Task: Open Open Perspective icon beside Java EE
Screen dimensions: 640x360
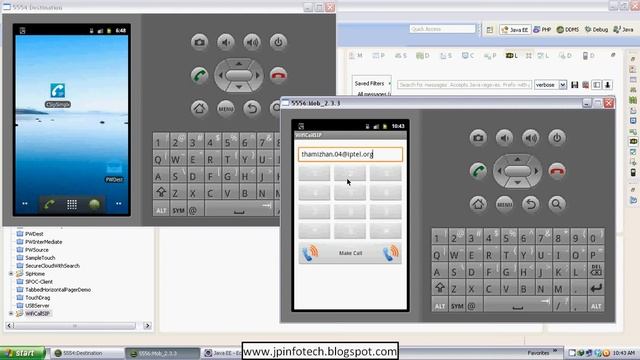Action: (490, 29)
